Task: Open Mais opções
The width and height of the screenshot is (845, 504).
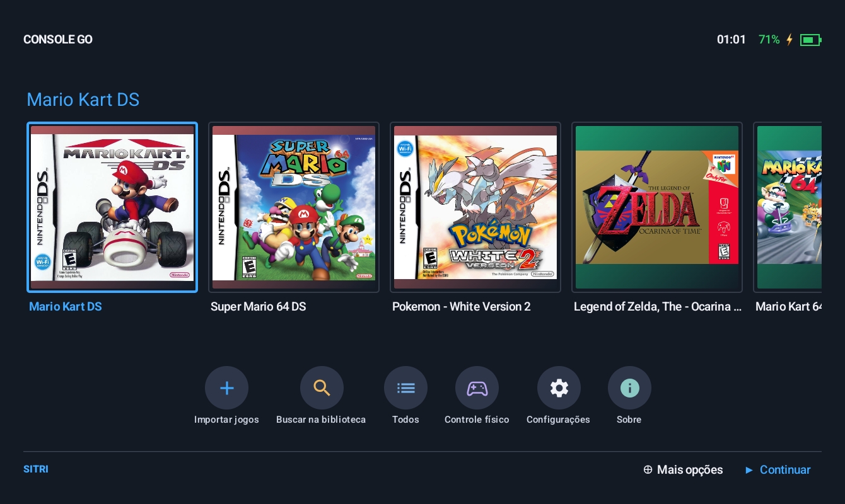Action: click(x=683, y=470)
